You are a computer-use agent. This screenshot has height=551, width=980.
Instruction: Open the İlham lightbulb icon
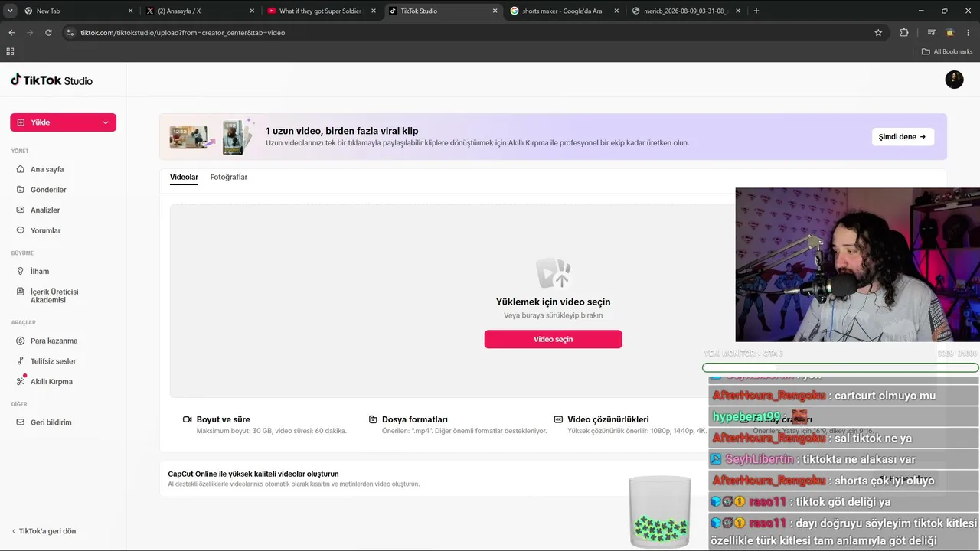21,271
